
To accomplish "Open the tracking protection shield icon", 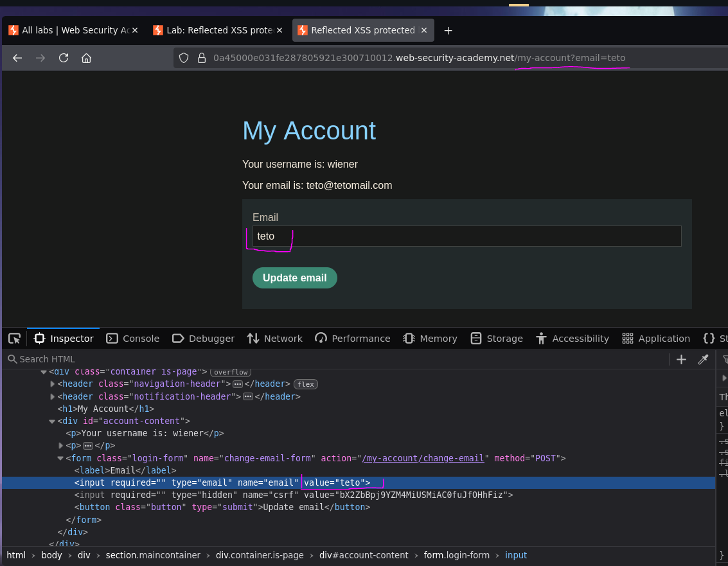I will click(184, 58).
